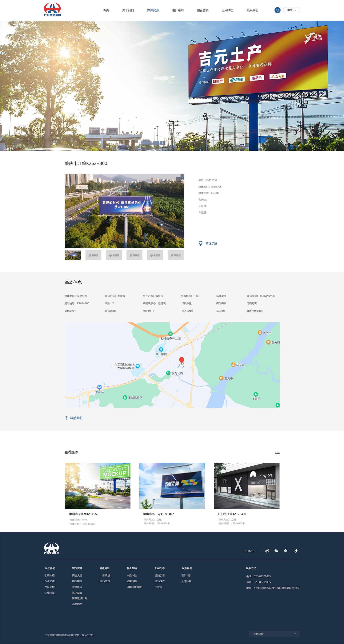Click the 导航前往 navigation link
This screenshot has width=344, height=644.
click(74, 418)
